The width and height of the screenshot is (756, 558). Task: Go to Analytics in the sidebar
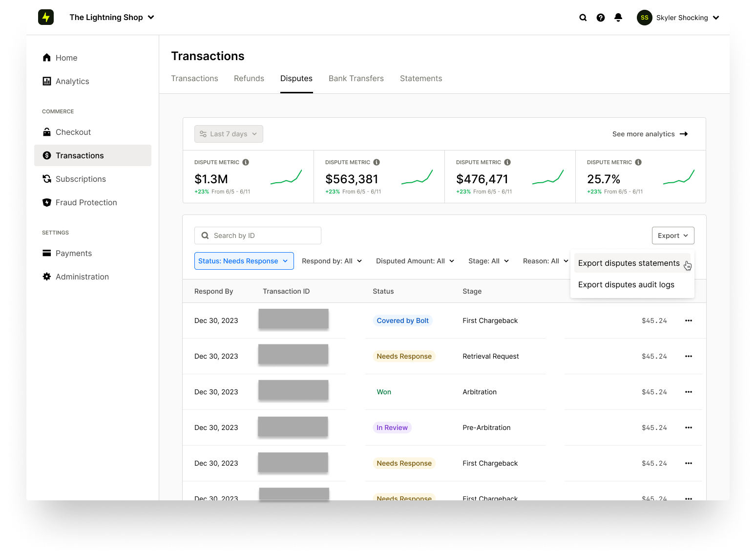pyautogui.click(x=93, y=81)
